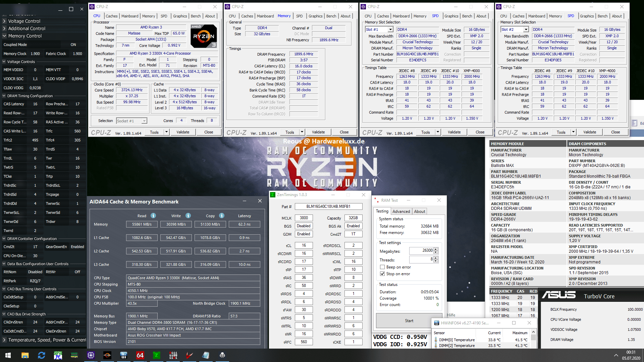Open About tab in RAM Test
644x362 pixels.
(420, 212)
